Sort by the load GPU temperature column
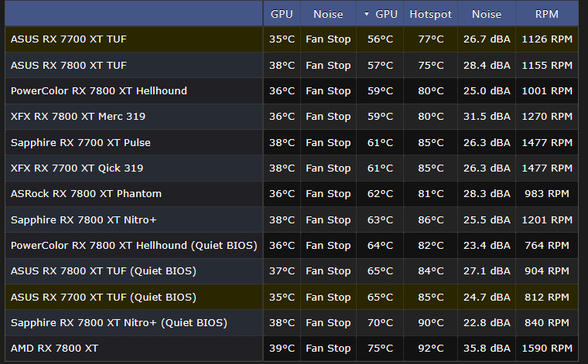Viewport: 588px width, 364px height. (381, 14)
